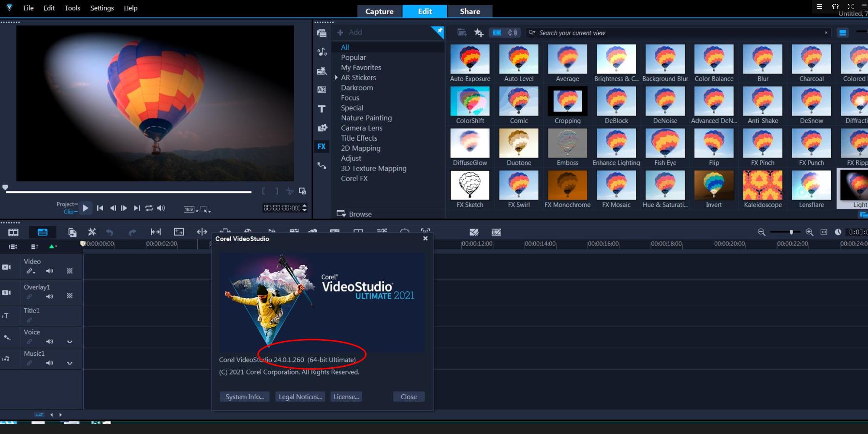Image resolution: width=868 pixels, height=434 pixels.
Task: Select the FX filter library icon
Action: 322,146
